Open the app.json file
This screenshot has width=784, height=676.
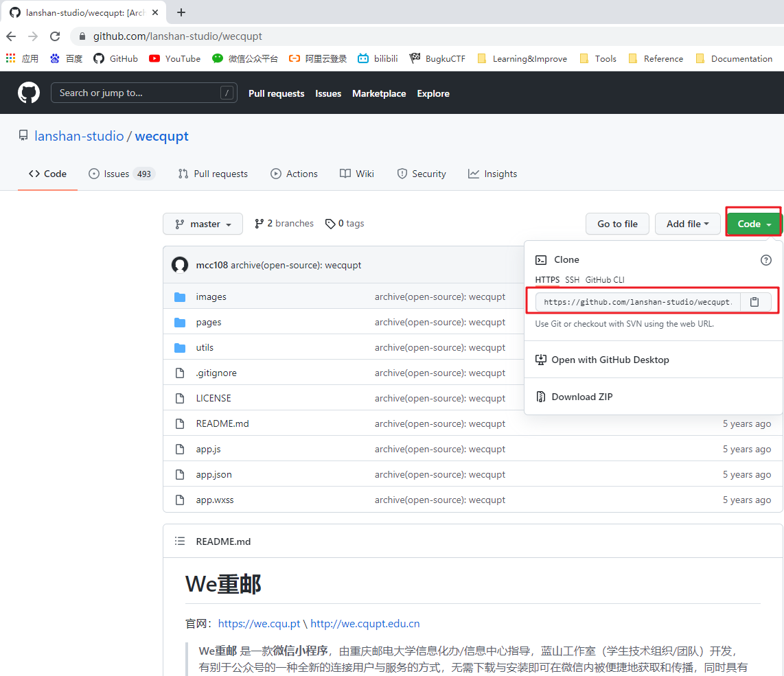(214, 474)
